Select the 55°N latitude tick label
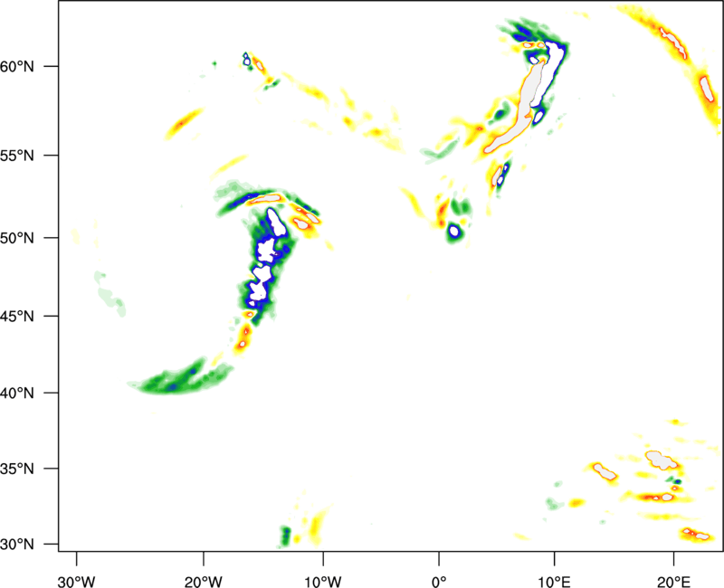 17,156
